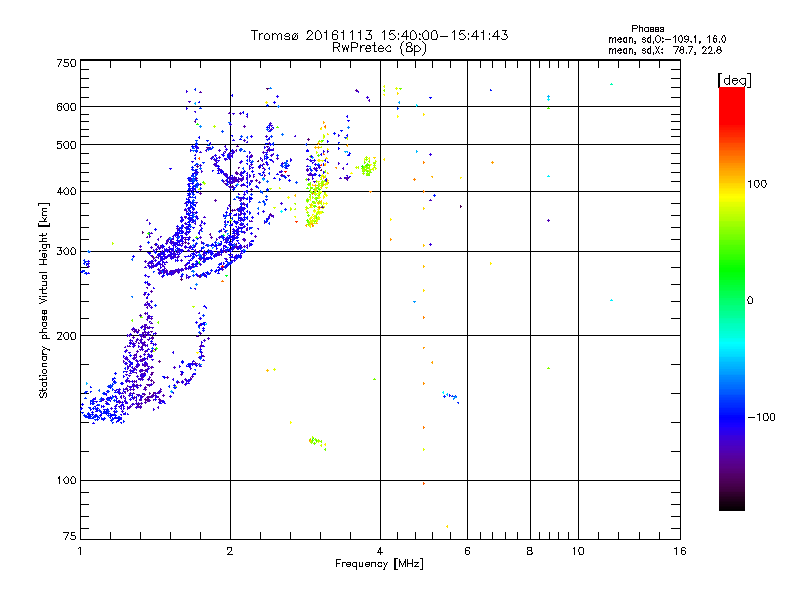Click the plot title "Tromsø 20161113 15:40:00-15:41:43"
Screen dimensions: 800x600
(x=379, y=35)
